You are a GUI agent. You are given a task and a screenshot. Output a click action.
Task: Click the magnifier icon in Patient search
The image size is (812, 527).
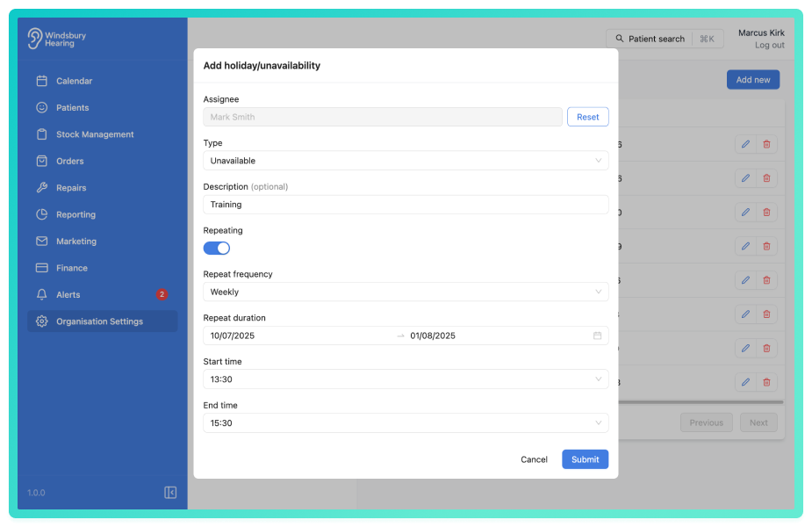(620, 39)
